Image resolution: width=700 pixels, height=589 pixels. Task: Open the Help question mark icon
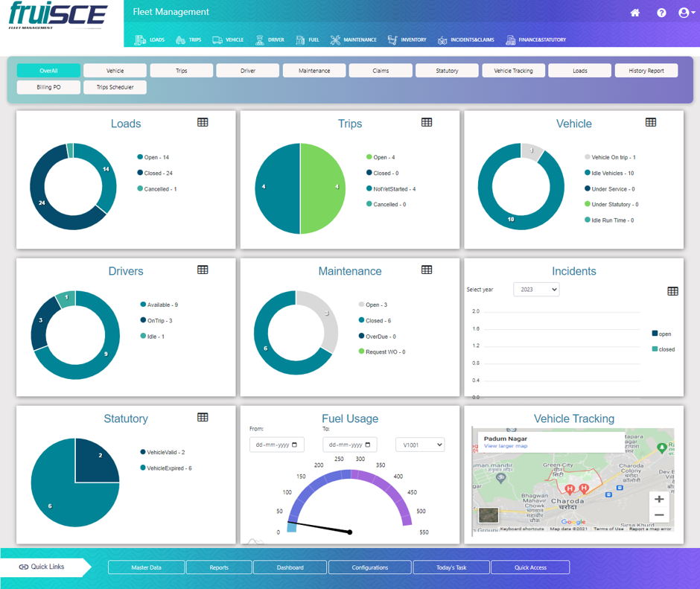click(661, 13)
